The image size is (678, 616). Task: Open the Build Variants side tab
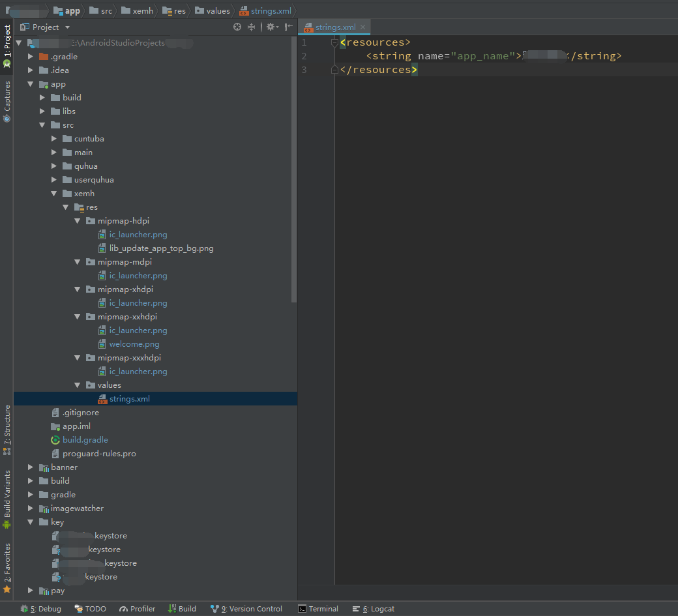click(7, 499)
